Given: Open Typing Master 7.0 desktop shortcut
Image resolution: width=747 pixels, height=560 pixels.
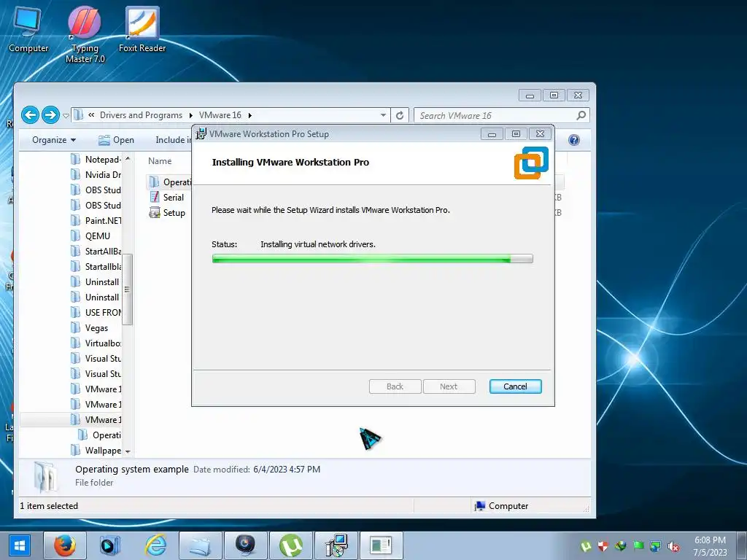Looking at the screenshot, I should 85,34.
